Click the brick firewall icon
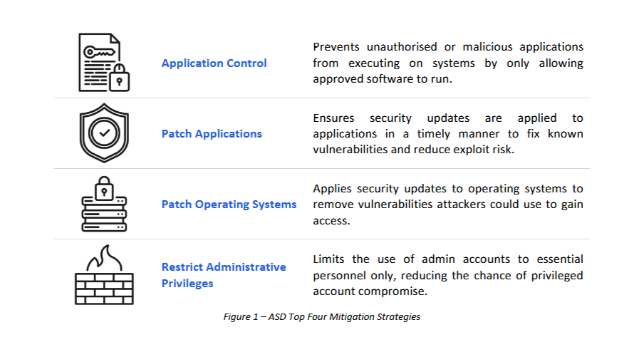Image resolution: width=644 pixels, height=362 pixels. pyautogui.click(x=104, y=276)
